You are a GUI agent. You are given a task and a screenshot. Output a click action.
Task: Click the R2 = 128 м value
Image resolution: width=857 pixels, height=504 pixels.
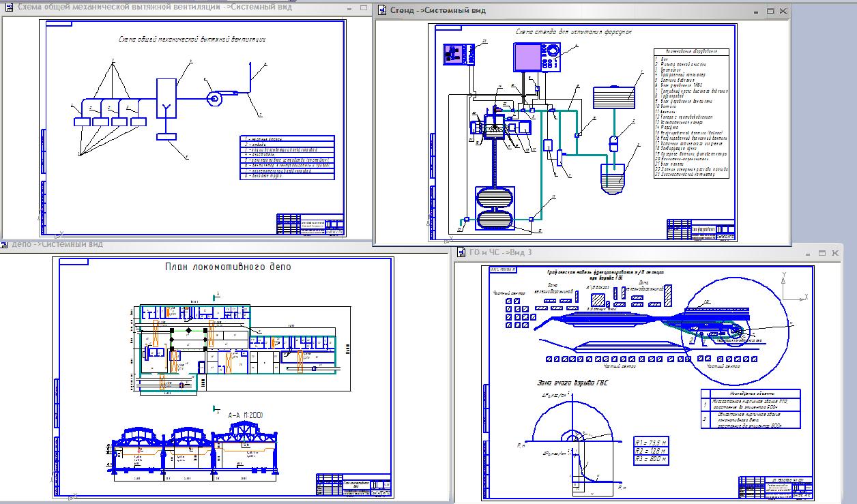click(x=650, y=450)
